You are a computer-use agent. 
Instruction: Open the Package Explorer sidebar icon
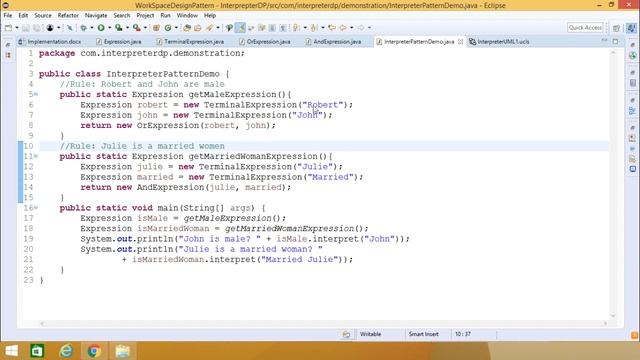(8, 55)
